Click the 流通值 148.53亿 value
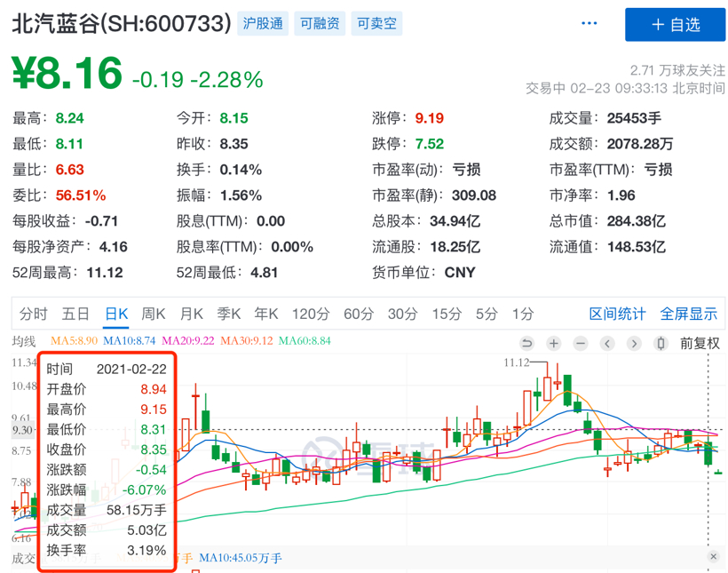Viewport: 728px width, 573px height. [637, 246]
